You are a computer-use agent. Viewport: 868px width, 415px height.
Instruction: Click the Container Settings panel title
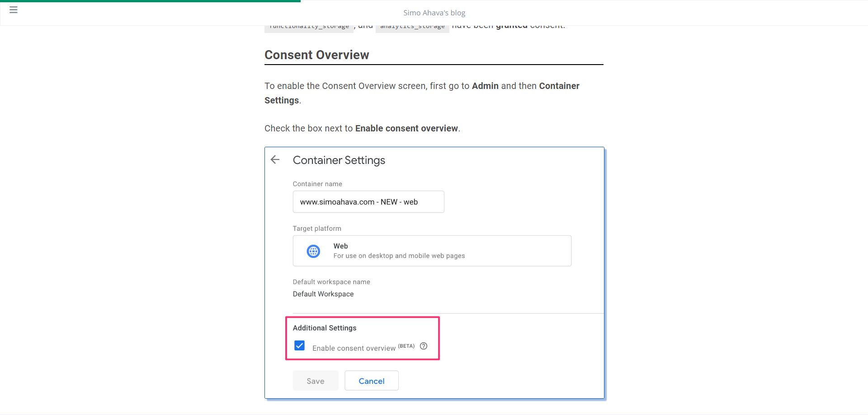[339, 160]
